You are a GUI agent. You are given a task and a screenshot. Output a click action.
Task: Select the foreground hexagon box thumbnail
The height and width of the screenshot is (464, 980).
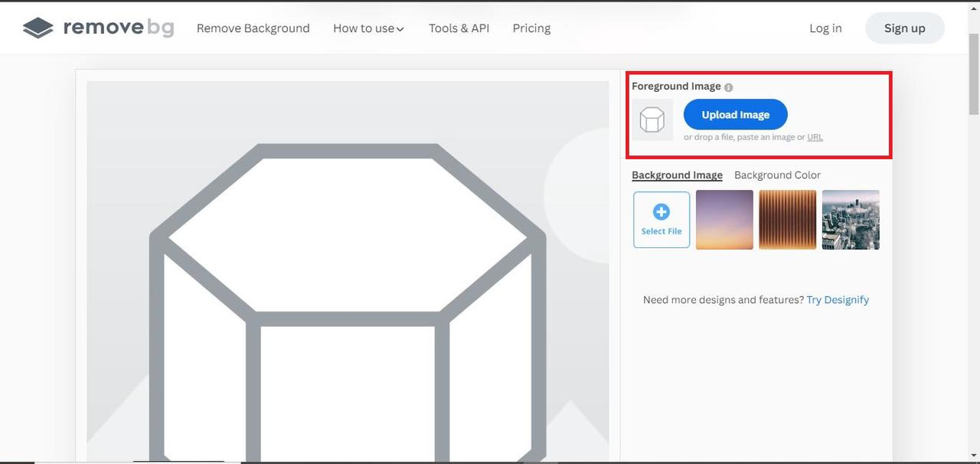[652, 119]
